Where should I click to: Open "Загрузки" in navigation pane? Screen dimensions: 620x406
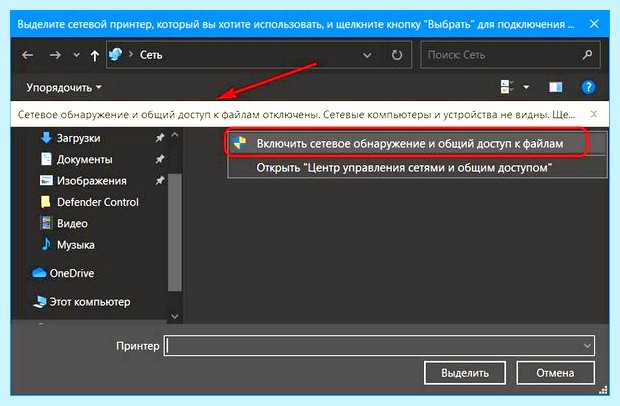coord(78,138)
